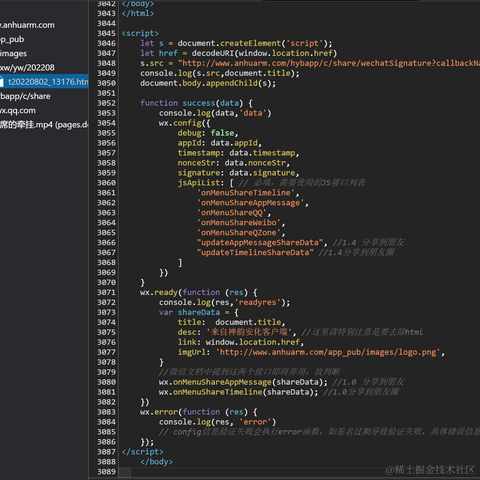Screen dimensions: 480x480
Task: Click "updateAppMessageShareData" string
Action: pyautogui.click(x=260, y=243)
